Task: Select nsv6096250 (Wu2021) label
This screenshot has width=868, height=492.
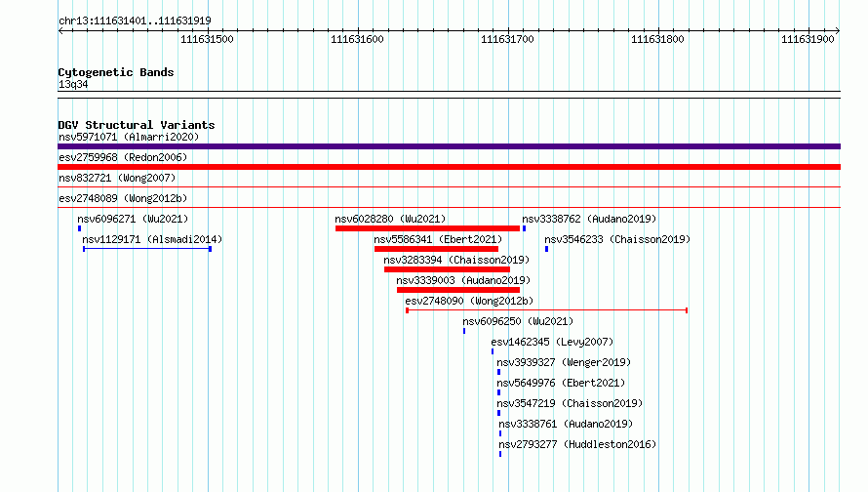Action: [x=518, y=321]
